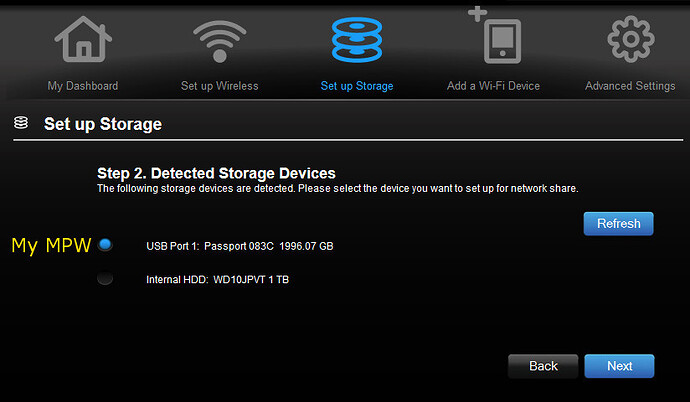This screenshot has height=402, width=690.
Task: Click the USB Port 1 Passport 083C label
Action: point(239,246)
